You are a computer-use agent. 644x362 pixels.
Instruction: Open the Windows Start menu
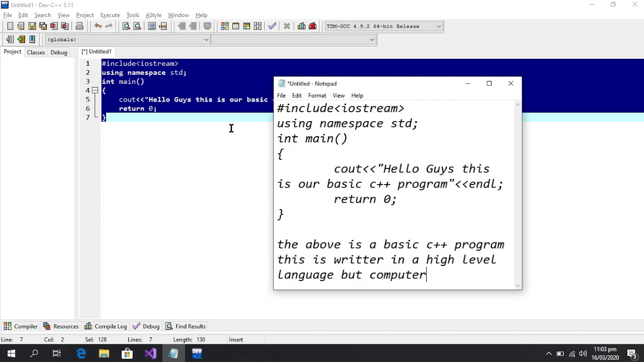tap(11, 353)
